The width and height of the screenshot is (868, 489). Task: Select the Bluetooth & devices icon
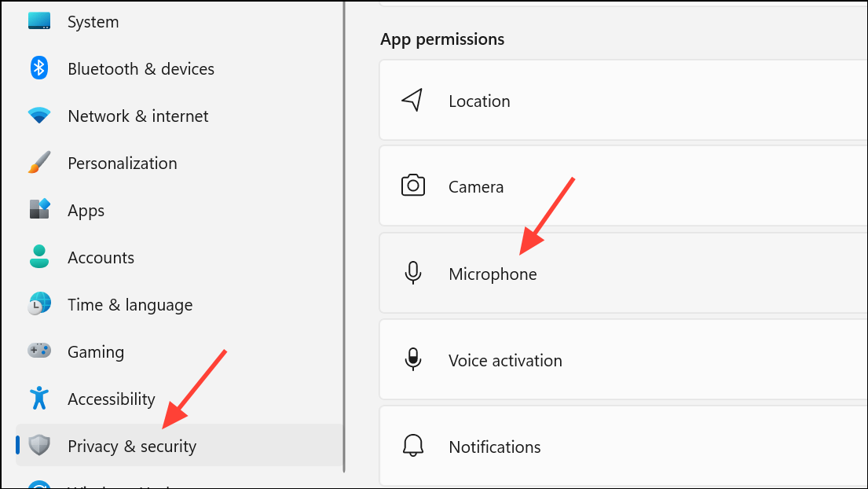coord(39,68)
